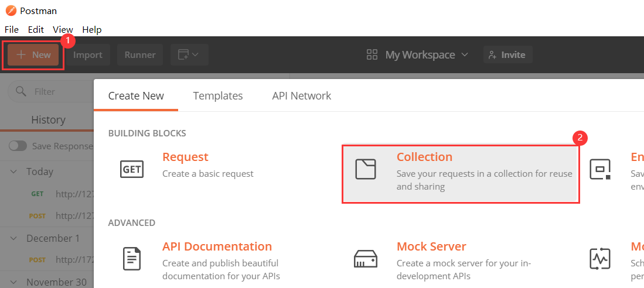644x288 pixels.
Task: Open the View menu
Action: [x=63, y=29]
